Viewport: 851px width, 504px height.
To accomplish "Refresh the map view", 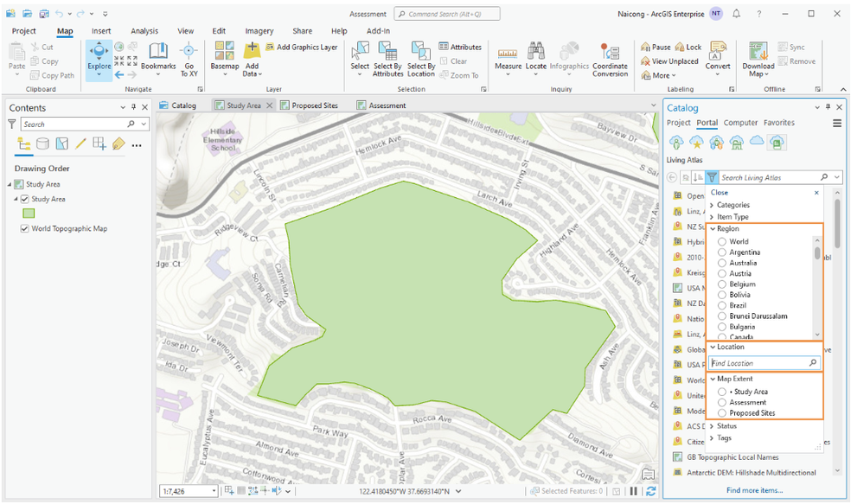I will [x=650, y=491].
